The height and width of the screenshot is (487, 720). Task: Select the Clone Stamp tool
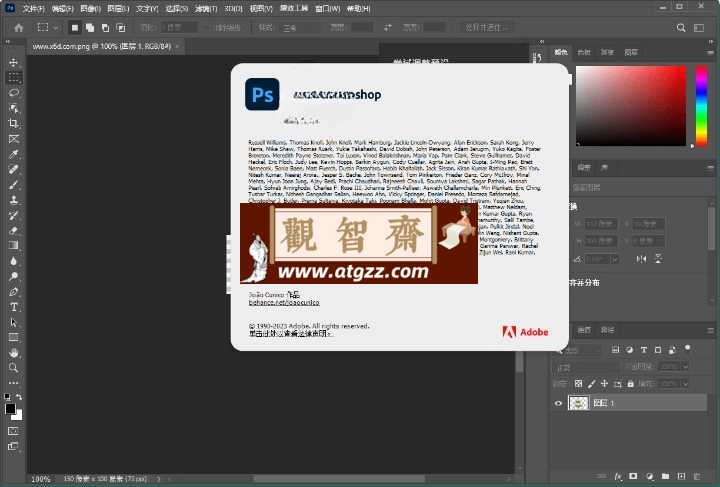[13, 200]
